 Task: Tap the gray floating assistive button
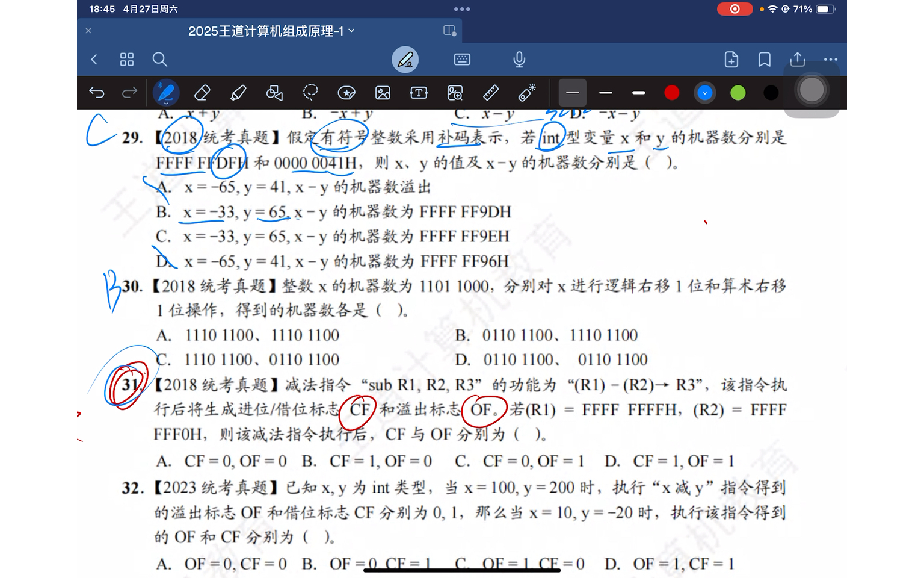[x=812, y=90]
